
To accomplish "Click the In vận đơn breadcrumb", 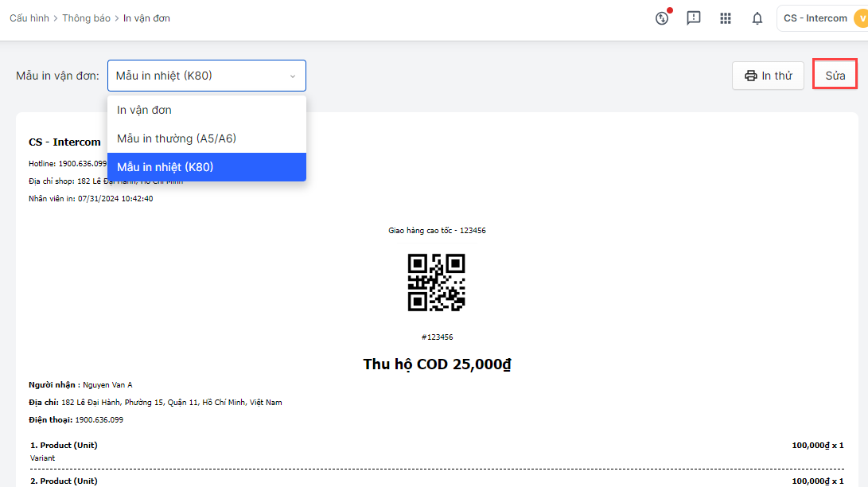I will tap(146, 18).
